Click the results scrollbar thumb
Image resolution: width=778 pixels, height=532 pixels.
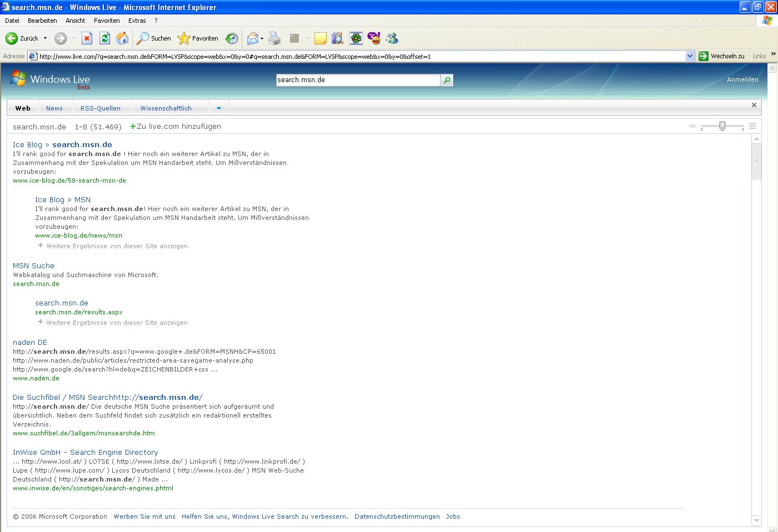click(756, 161)
